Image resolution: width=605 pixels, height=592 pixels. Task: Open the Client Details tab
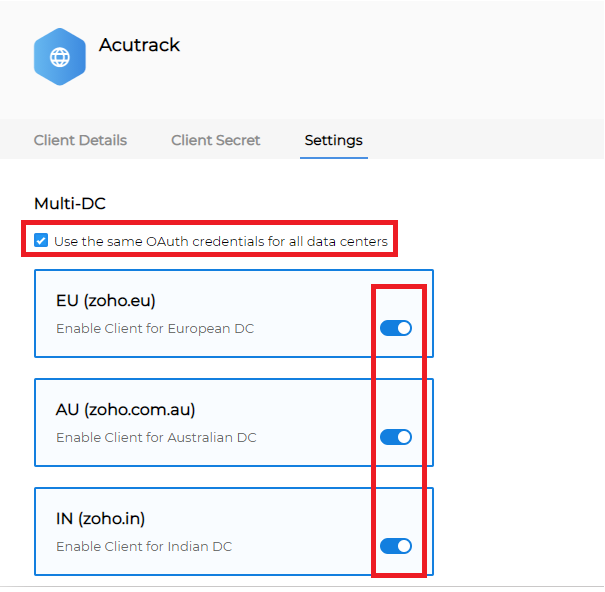(x=80, y=140)
